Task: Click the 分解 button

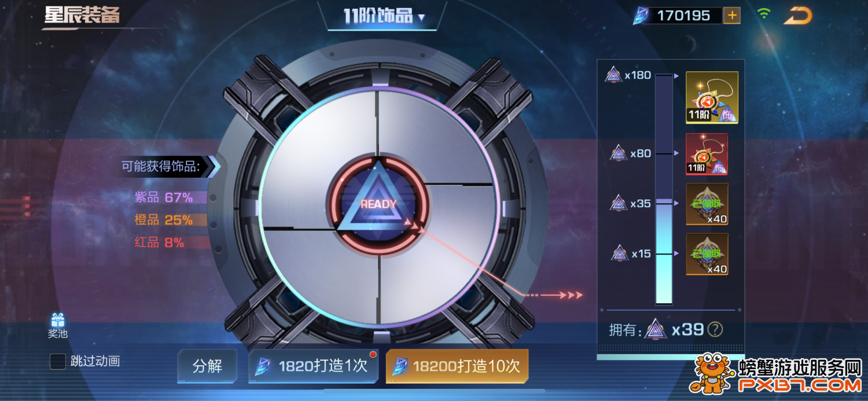Action: pyautogui.click(x=207, y=366)
